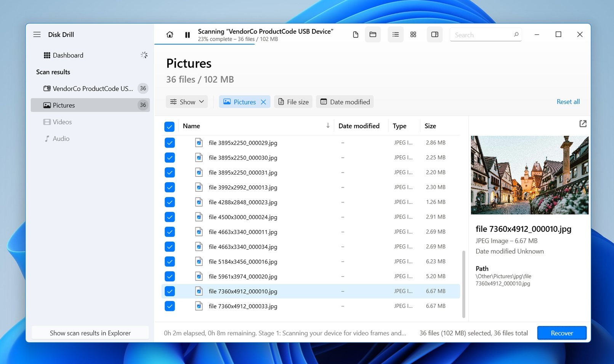The height and width of the screenshot is (364, 614).
Task: Select Pictures category in sidebar
Action: 90,105
